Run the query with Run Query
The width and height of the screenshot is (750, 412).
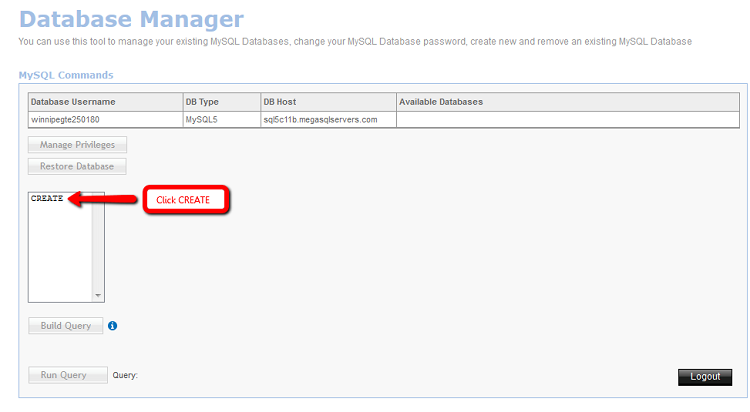[x=68, y=375]
